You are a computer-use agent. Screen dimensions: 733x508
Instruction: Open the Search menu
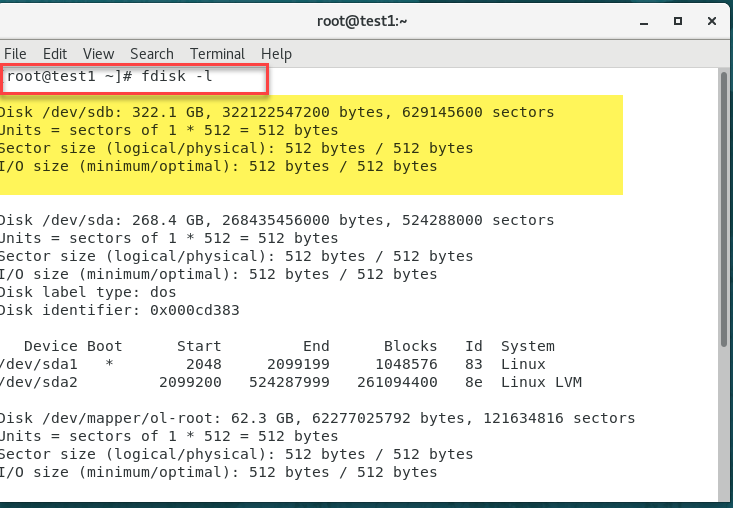pos(151,54)
